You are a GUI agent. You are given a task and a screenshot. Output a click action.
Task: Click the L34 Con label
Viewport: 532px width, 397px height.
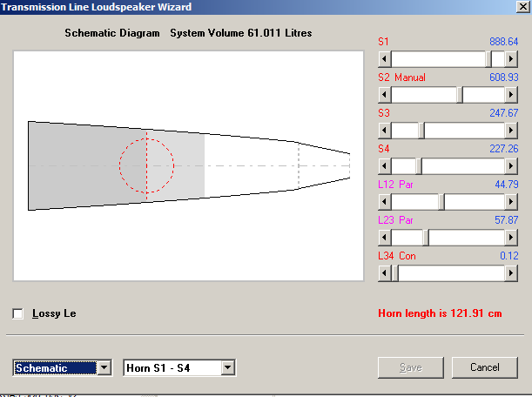click(x=397, y=256)
